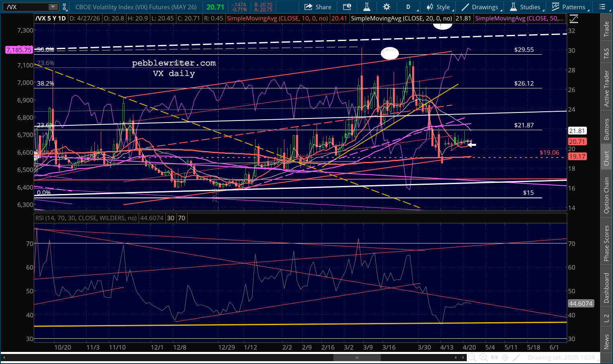Open the flask-shaped tool icon

(x=366, y=7)
